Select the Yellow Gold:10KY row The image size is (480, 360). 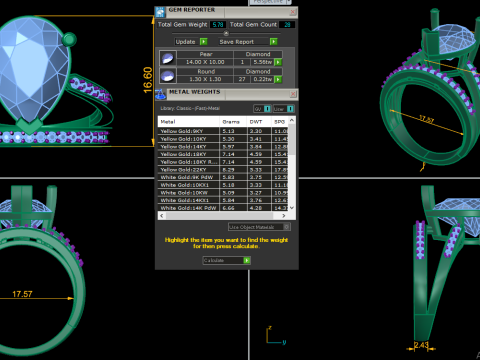coord(223,139)
